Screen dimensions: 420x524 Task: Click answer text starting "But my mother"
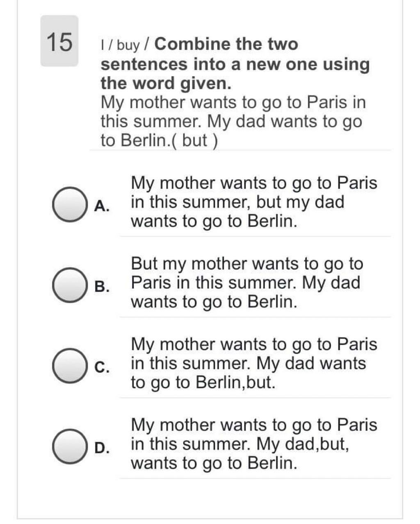[247, 264]
